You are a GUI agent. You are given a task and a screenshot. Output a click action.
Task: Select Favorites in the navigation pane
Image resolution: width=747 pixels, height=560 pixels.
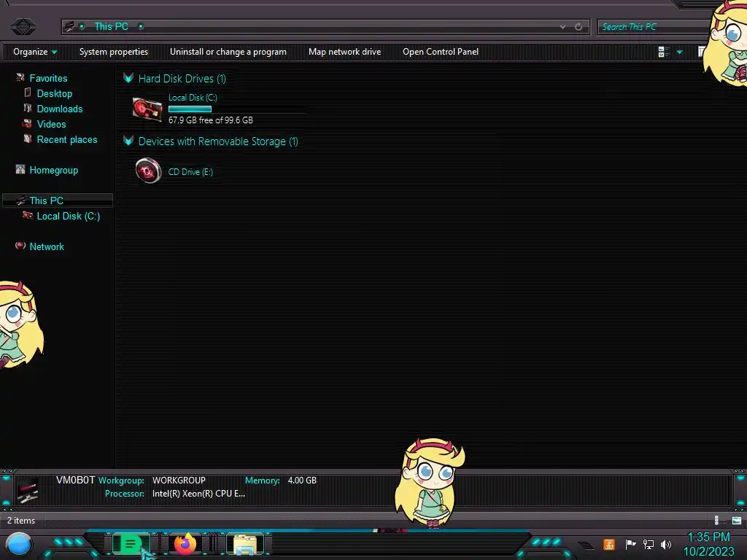tap(48, 78)
